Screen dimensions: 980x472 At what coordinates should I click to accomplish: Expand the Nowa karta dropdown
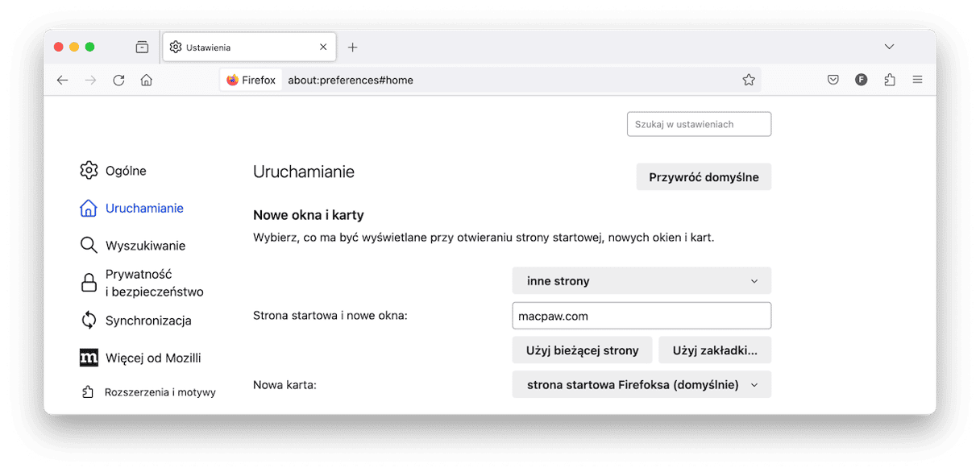(642, 385)
